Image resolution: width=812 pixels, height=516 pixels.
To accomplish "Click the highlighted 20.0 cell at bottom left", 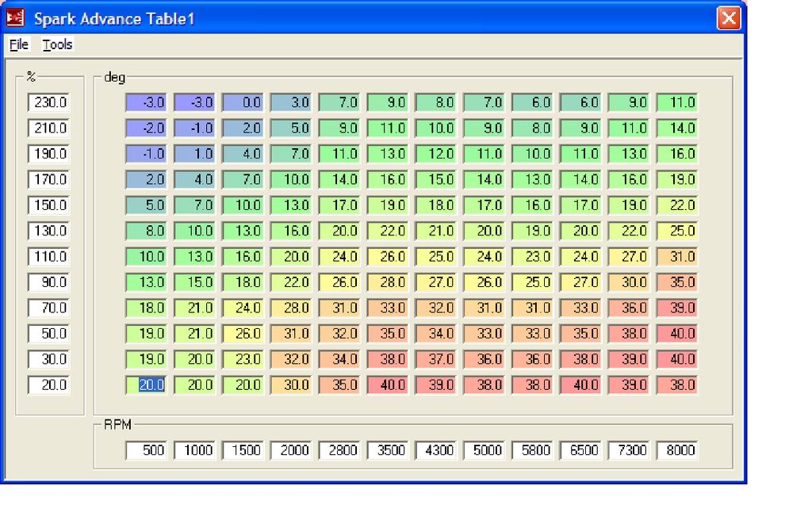I will 146,384.
